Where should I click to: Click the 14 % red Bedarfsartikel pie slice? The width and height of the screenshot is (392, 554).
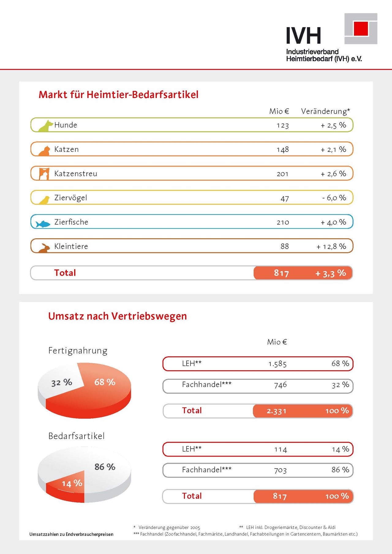click(69, 484)
